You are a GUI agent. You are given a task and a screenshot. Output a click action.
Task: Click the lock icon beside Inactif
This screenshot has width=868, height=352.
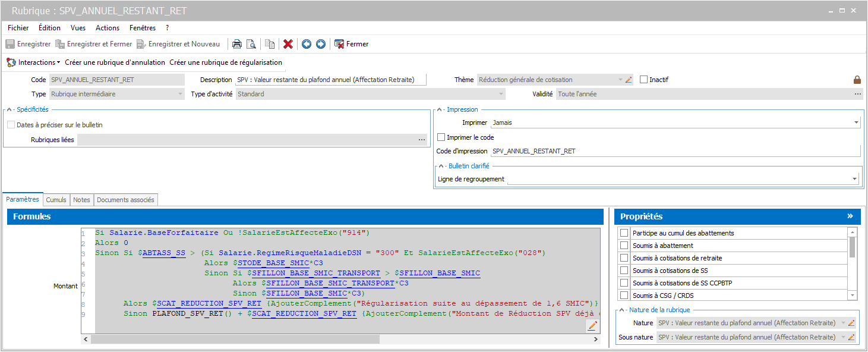[857, 80]
